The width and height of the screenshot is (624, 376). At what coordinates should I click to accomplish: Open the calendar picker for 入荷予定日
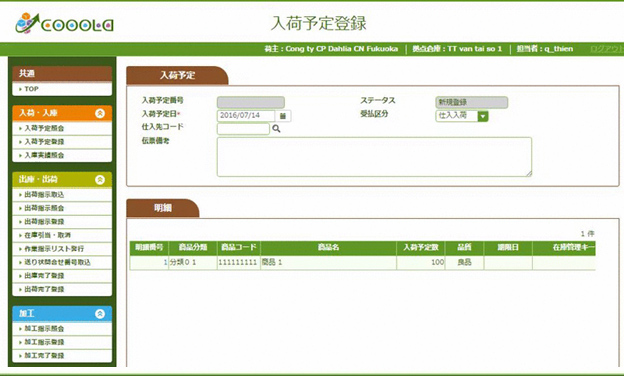pyautogui.click(x=283, y=116)
